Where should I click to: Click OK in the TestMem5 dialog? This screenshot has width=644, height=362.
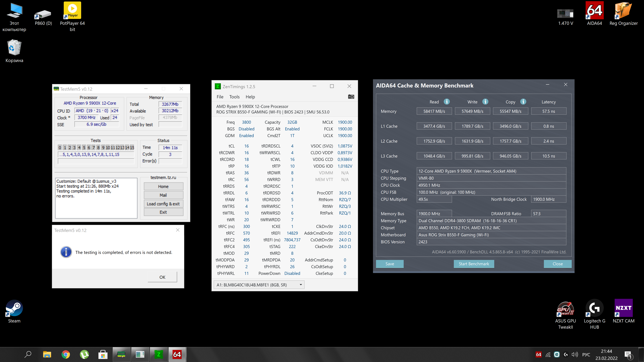tap(162, 277)
